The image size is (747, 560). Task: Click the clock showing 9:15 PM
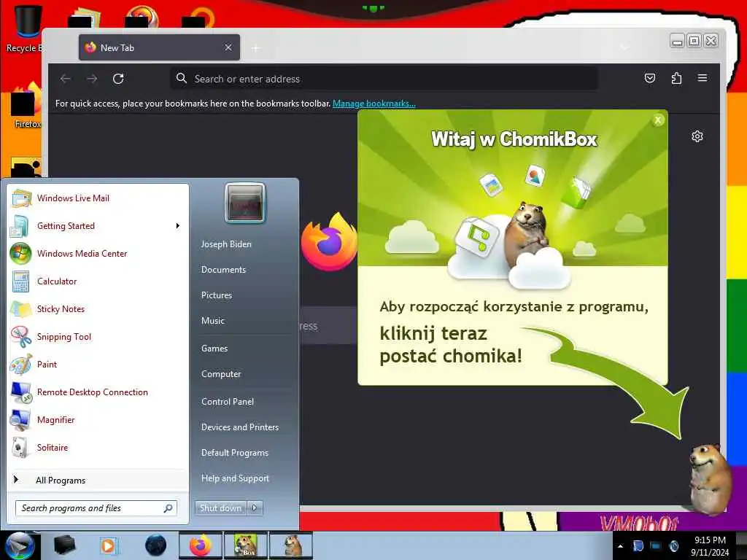coord(710,540)
